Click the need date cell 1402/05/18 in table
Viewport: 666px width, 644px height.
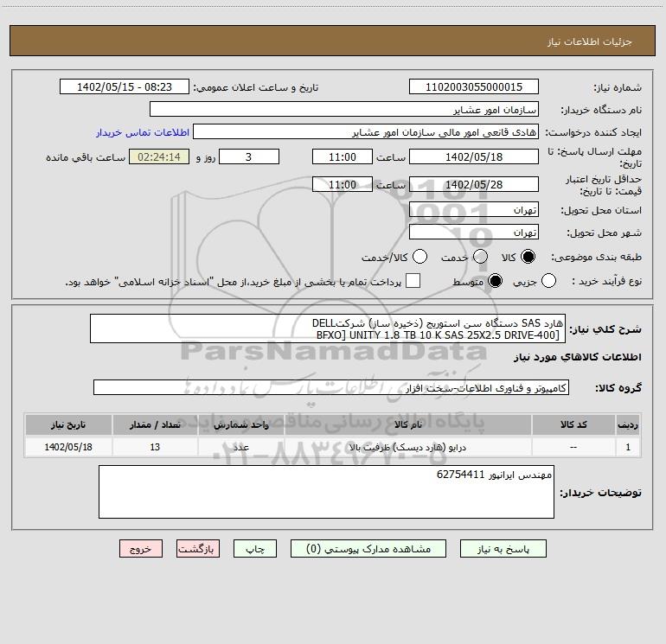68,447
